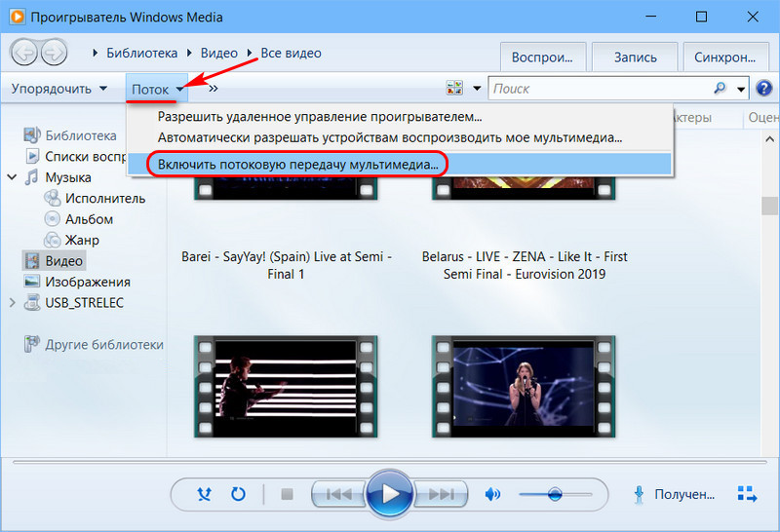Click the «Получен…» status text
Viewport: 780px width, 532px height.
(x=684, y=494)
